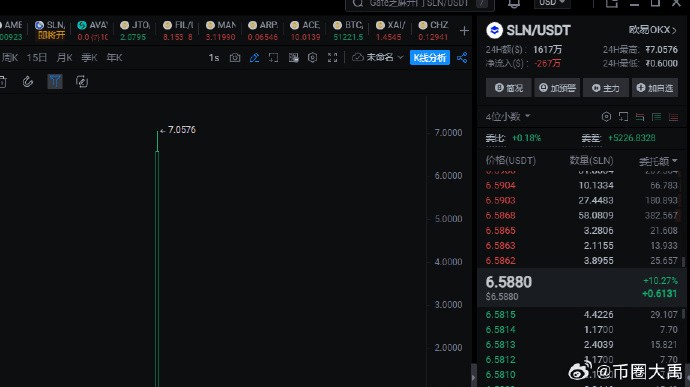Switch to the JTO ticker tab
Screen dimensions: 690x387
[x=135, y=30]
